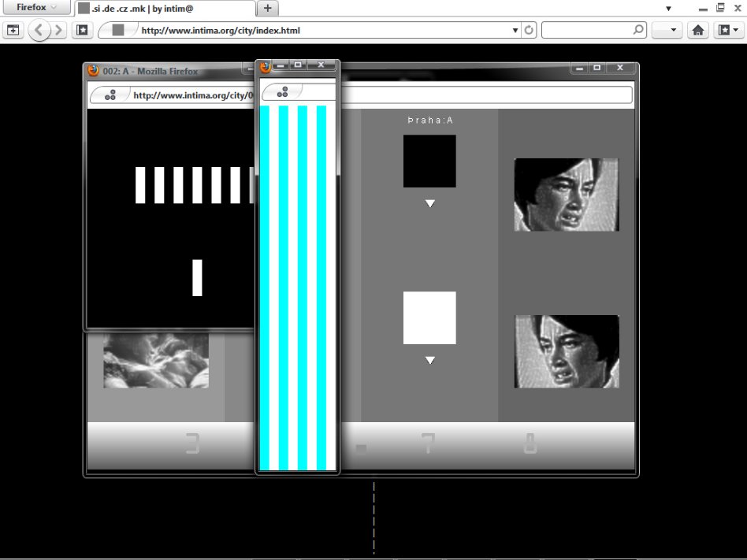This screenshot has width=747, height=560.
Task: Open a new tab with plus button
Action: pos(268,8)
